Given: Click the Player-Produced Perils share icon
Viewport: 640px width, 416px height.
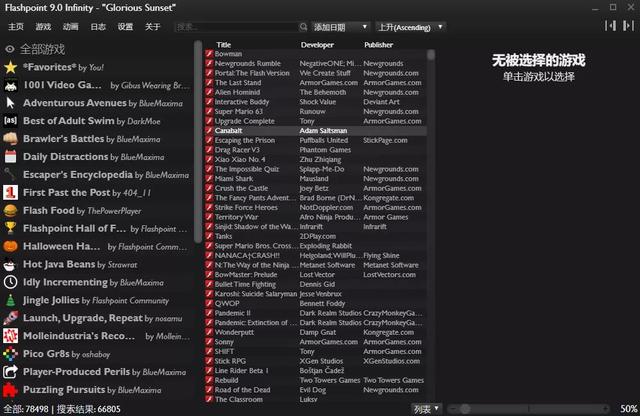Looking at the screenshot, I should [x=11, y=372].
